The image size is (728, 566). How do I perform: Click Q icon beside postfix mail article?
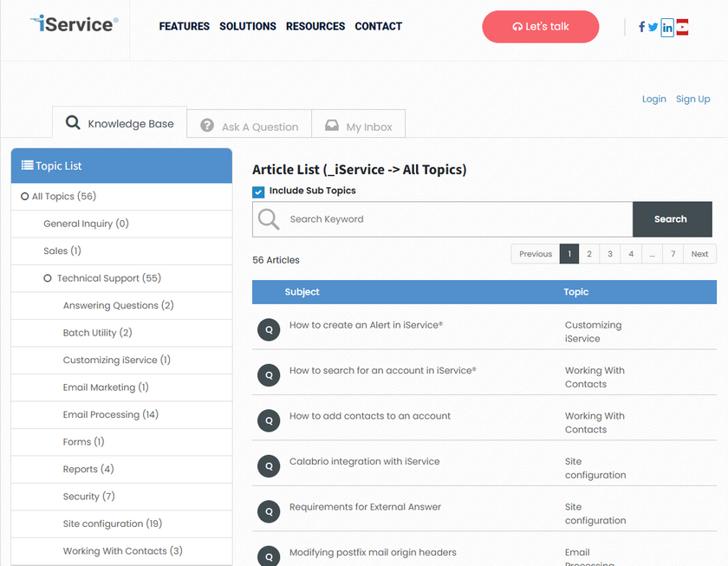[269, 556]
